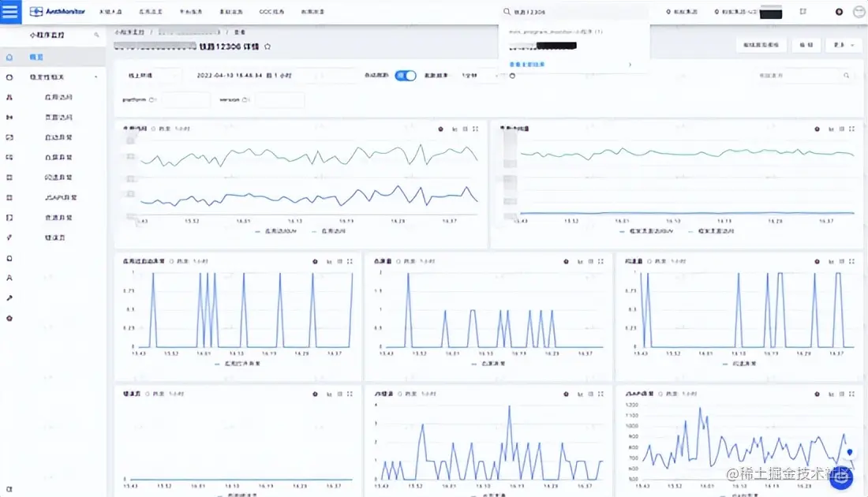
Task: Select GCC服务 in the top navigation
Action: pos(272,11)
